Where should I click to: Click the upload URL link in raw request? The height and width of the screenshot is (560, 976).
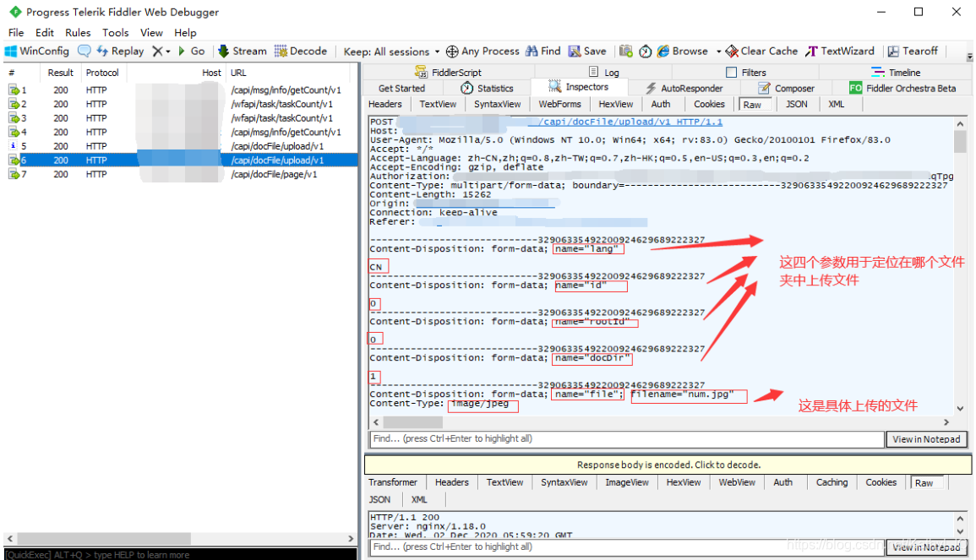click(631, 122)
